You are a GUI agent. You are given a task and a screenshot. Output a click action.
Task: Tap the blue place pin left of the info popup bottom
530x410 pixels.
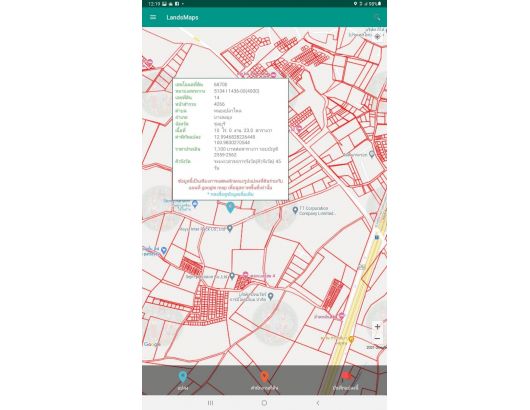(195, 204)
